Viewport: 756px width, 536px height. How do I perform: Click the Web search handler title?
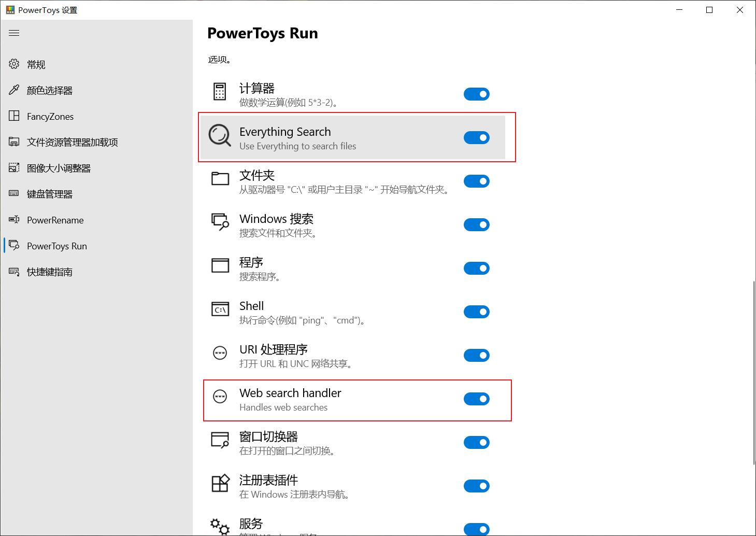(290, 393)
